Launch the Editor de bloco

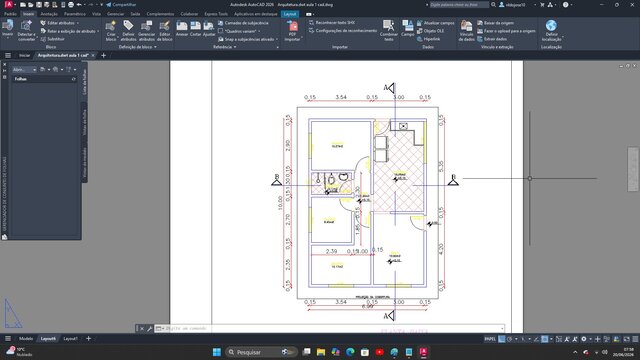pos(164,31)
